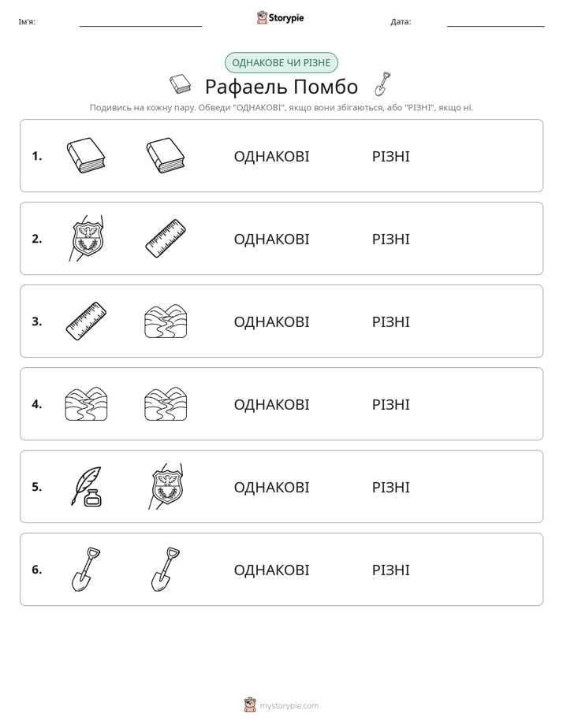This screenshot has height=728, width=563.
Task: Choose ОДНАКОВІ for row 4
Action: pos(271,404)
